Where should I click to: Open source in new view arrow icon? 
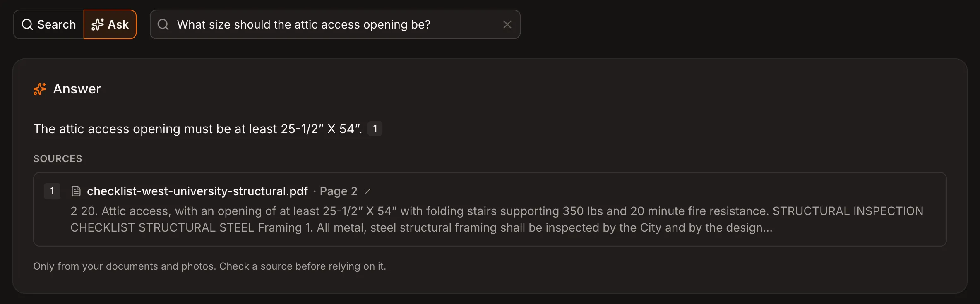(x=368, y=191)
